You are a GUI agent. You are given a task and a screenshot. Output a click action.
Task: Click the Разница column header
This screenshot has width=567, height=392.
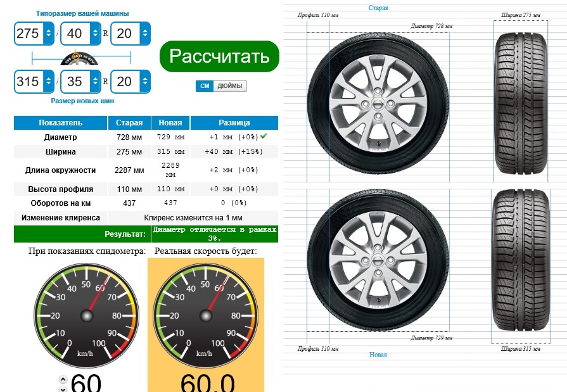tap(234, 123)
